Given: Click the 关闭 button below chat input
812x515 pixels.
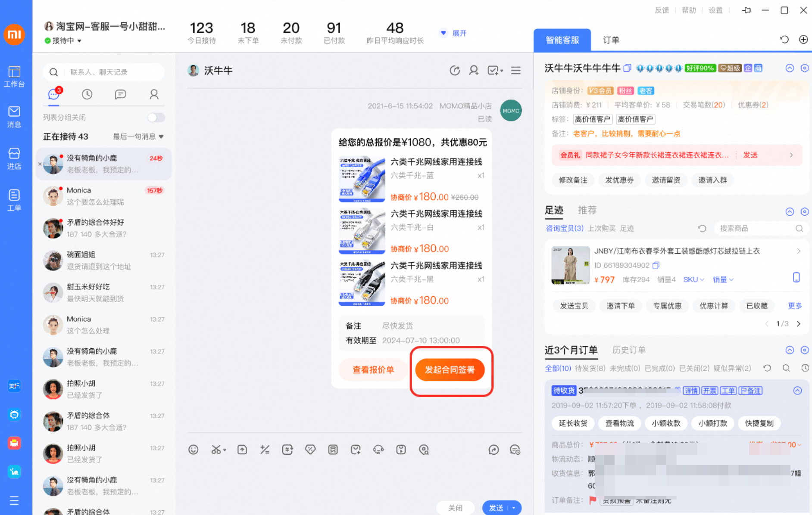Looking at the screenshot, I should 456,508.
